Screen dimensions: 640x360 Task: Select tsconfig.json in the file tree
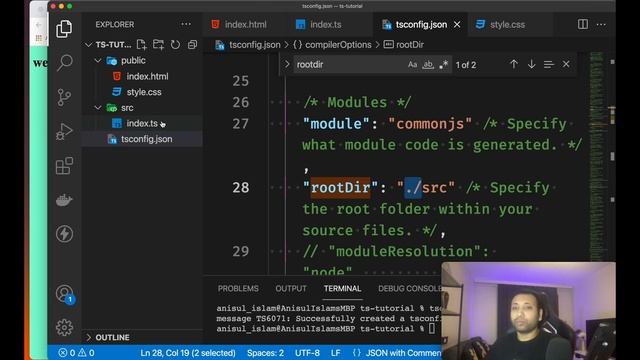pos(147,139)
